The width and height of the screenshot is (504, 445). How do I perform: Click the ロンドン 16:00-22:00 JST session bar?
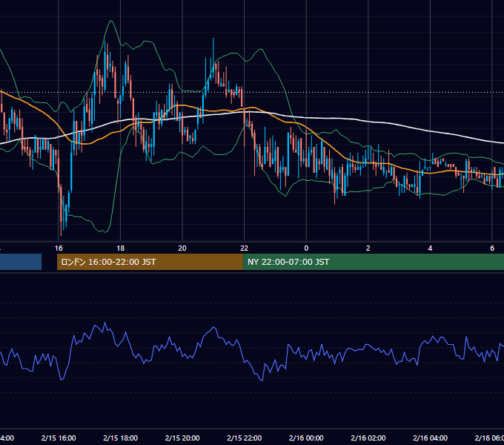pos(150,262)
